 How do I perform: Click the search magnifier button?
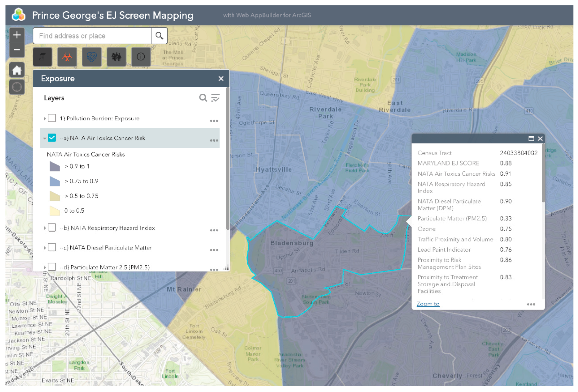coord(159,36)
